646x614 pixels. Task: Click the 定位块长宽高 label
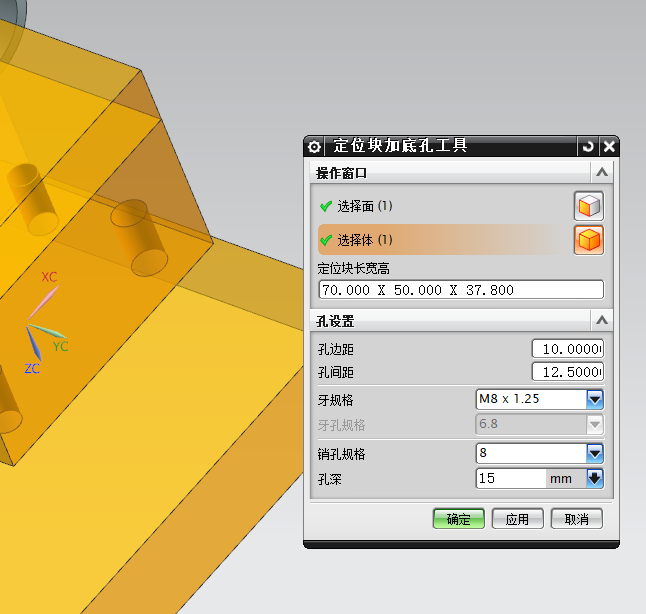(x=353, y=269)
